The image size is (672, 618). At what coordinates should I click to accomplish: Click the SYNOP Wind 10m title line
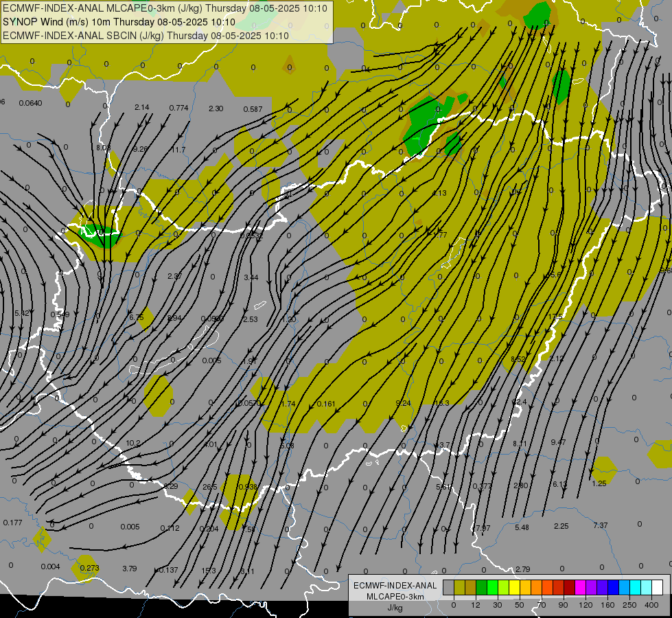(x=119, y=22)
